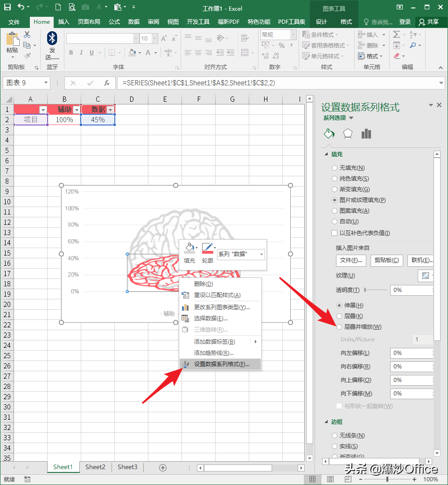Open the font size dropdown
448x485 pixels.
tap(154, 38)
